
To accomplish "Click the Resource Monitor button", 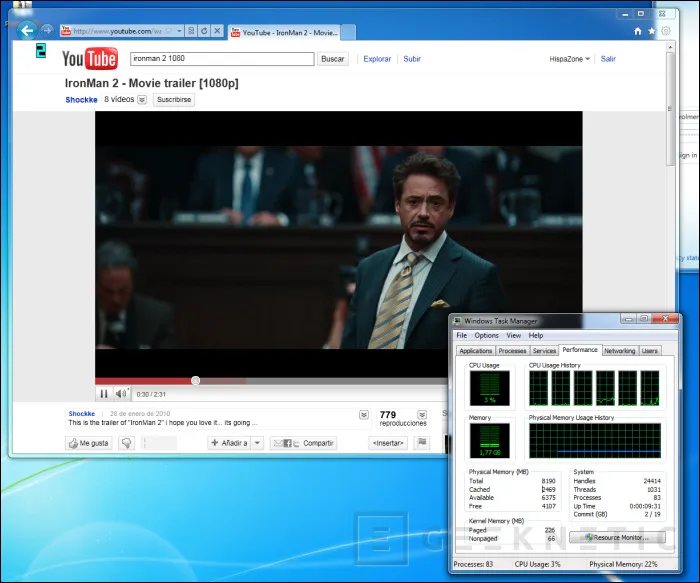I will pos(617,537).
